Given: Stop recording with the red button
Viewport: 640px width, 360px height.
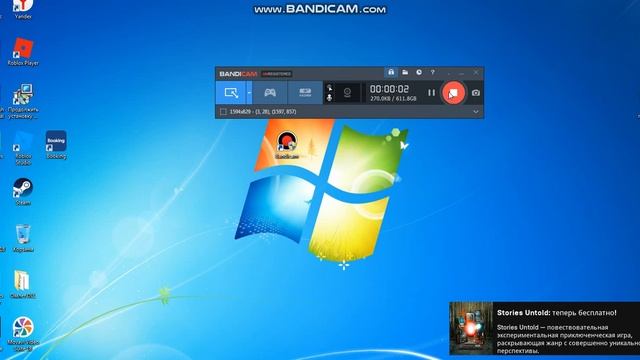Looking at the screenshot, I should pyautogui.click(x=453, y=93).
